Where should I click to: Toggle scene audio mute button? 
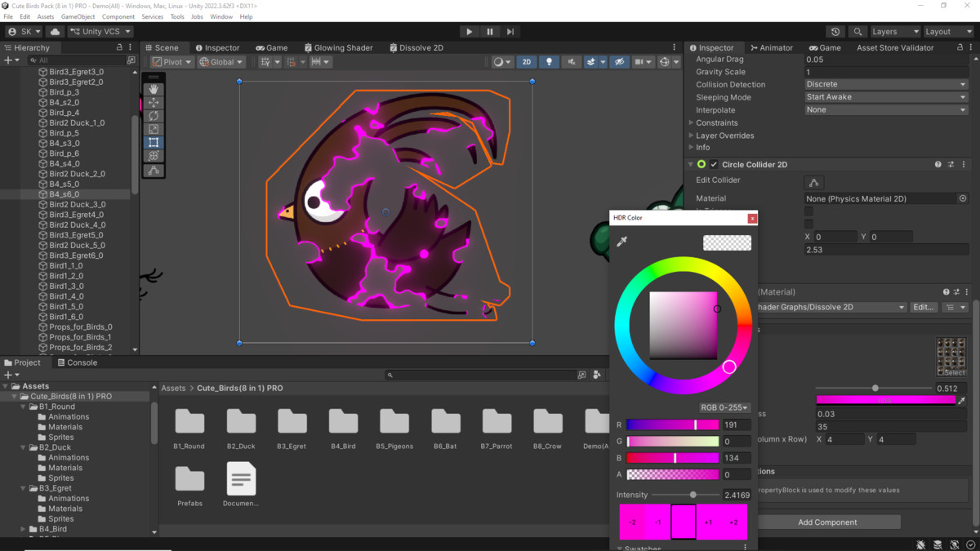tap(571, 62)
